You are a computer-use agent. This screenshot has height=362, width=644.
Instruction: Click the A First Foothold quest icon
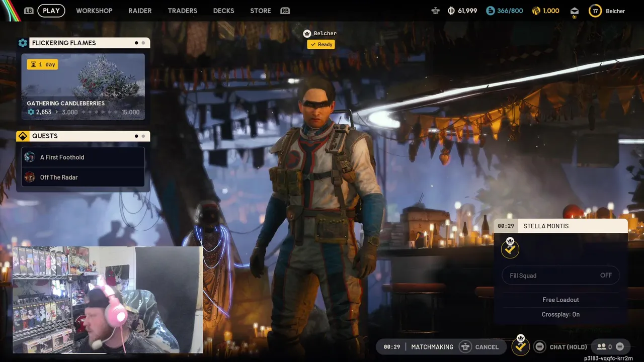coord(30,157)
